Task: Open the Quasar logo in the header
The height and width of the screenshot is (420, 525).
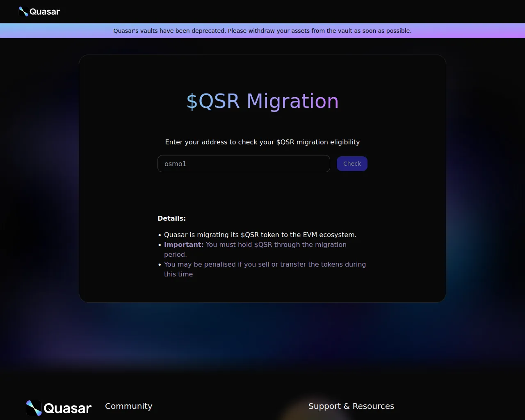Action: pyautogui.click(x=39, y=11)
